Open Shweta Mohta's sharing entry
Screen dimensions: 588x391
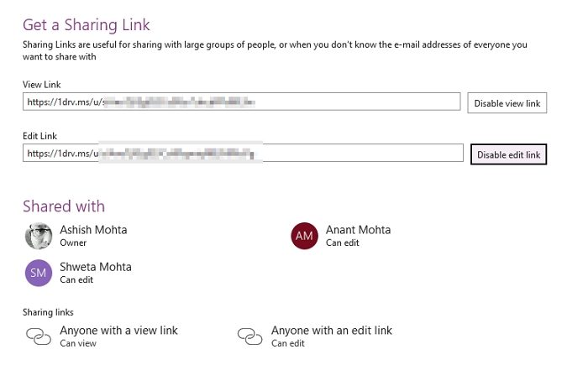tap(78, 273)
